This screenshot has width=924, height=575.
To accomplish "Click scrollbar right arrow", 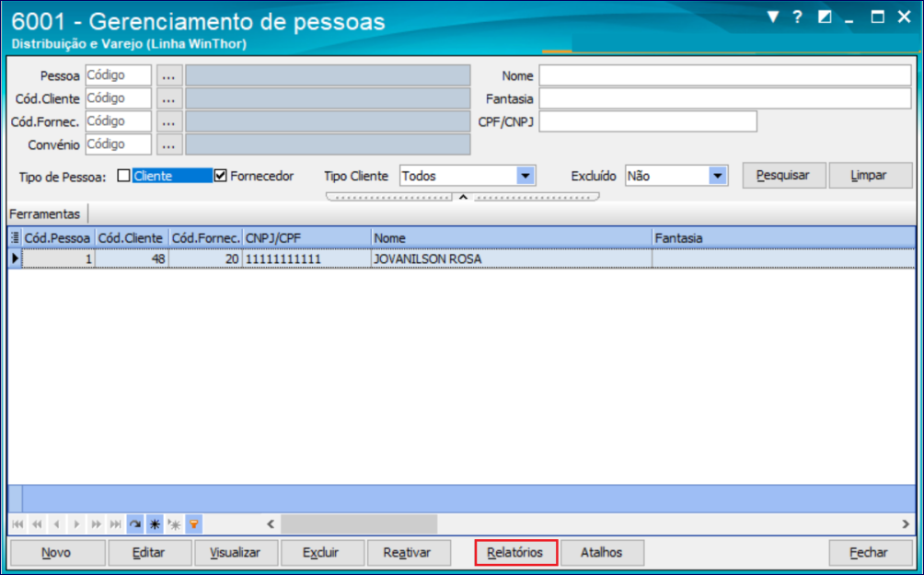I will [x=906, y=523].
